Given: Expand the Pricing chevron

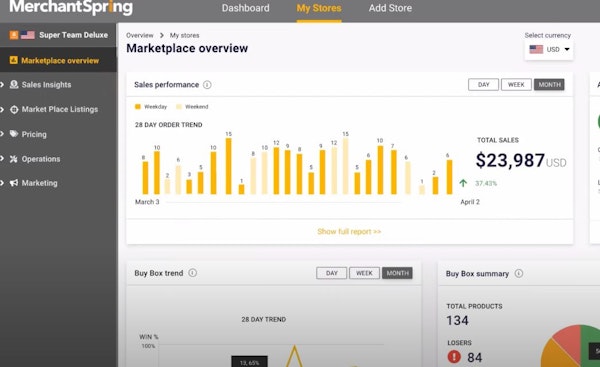Looking at the screenshot, I should 2,134.
